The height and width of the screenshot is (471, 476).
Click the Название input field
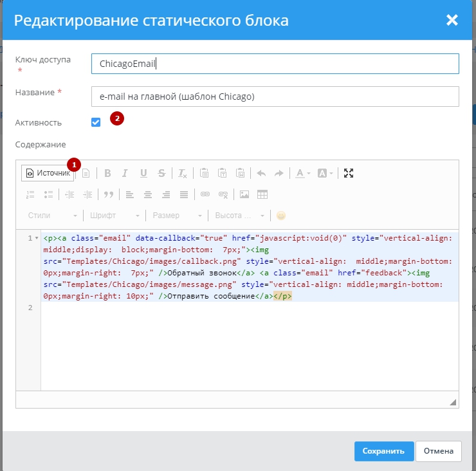click(x=275, y=97)
